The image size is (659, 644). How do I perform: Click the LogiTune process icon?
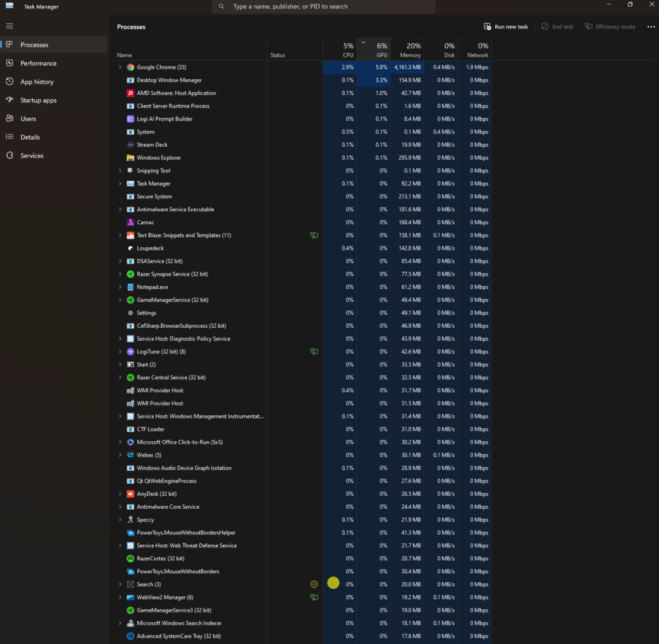tap(130, 352)
